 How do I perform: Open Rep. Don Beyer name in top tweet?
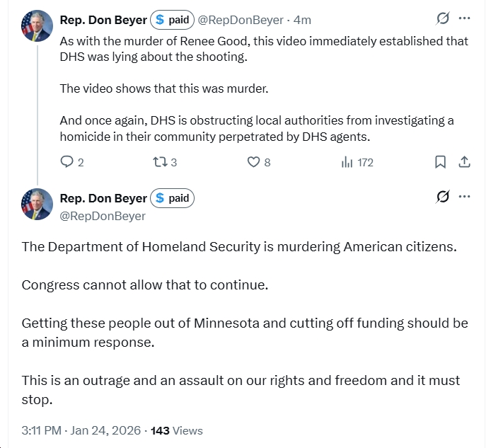coord(103,20)
